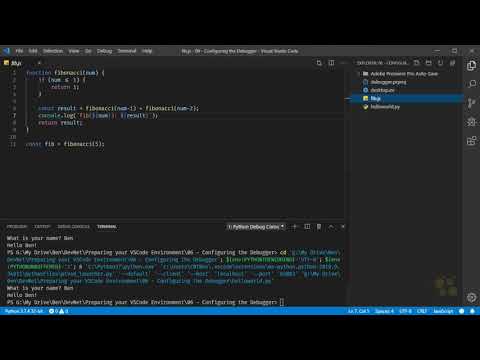Open the Search view in the activity bar
Viewport: 480px width, 360px height.
(471, 84)
